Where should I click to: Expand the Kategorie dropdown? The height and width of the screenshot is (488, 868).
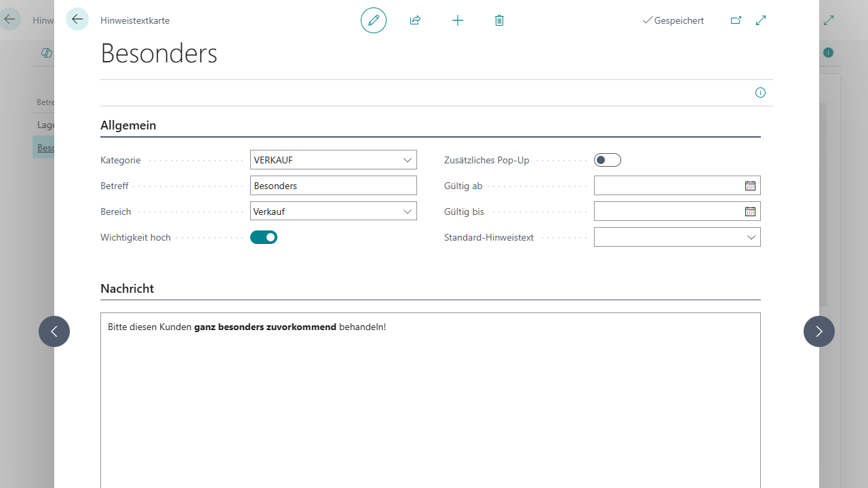click(x=407, y=160)
